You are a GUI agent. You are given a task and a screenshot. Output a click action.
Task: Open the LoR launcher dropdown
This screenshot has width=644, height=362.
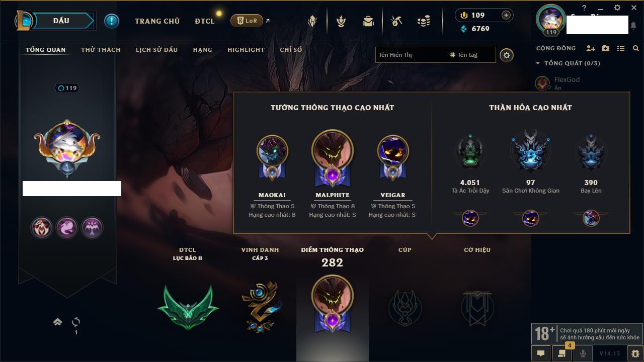click(x=247, y=21)
